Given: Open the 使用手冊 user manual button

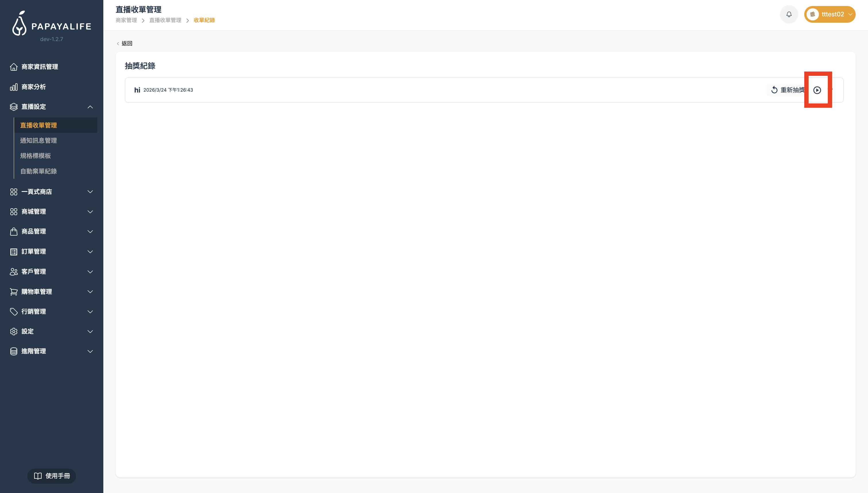Looking at the screenshot, I should (x=52, y=476).
